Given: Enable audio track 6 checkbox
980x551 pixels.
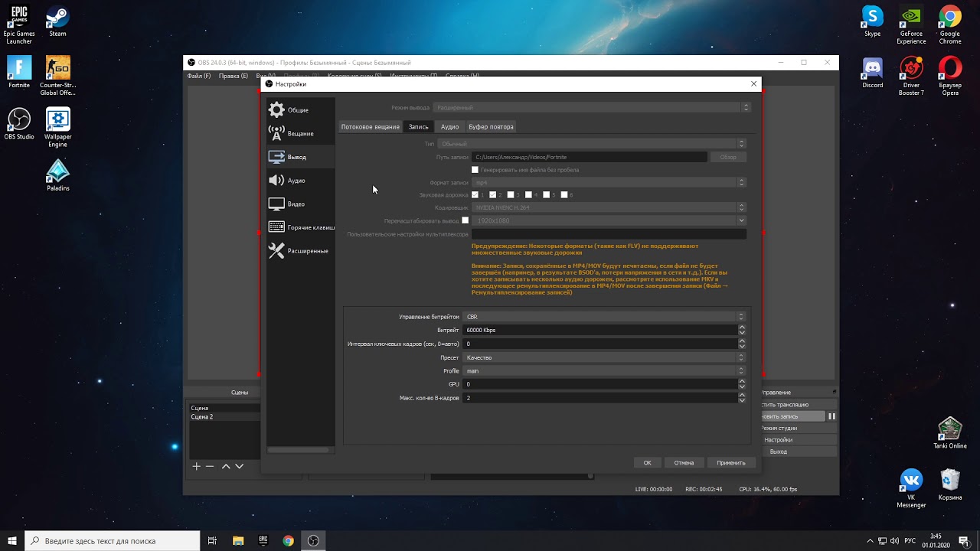Looking at the screenshot, I should tap(564, 195).
